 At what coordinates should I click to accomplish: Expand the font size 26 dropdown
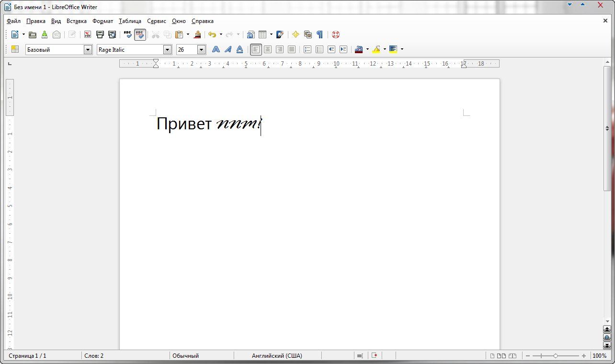pos(201,49)
